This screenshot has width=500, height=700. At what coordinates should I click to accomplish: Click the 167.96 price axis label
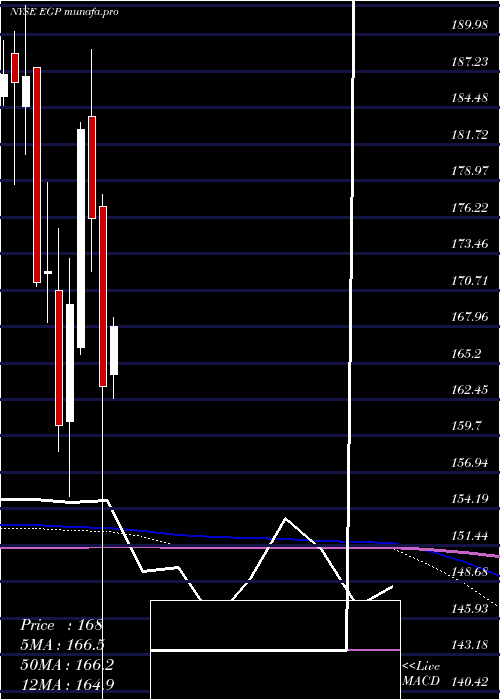click(470, 317)
